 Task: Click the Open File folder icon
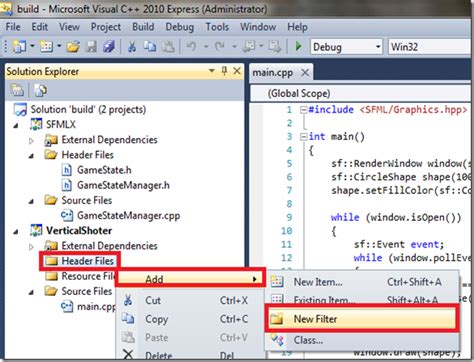(73, 47)
